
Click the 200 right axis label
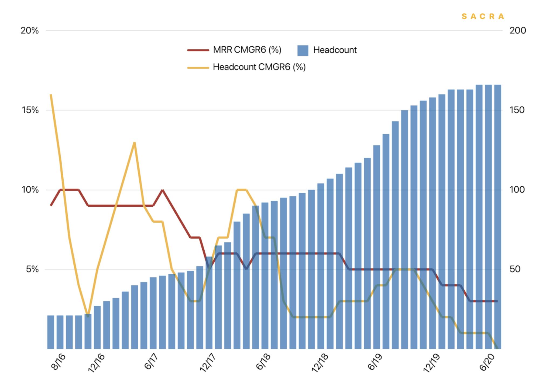518,30
